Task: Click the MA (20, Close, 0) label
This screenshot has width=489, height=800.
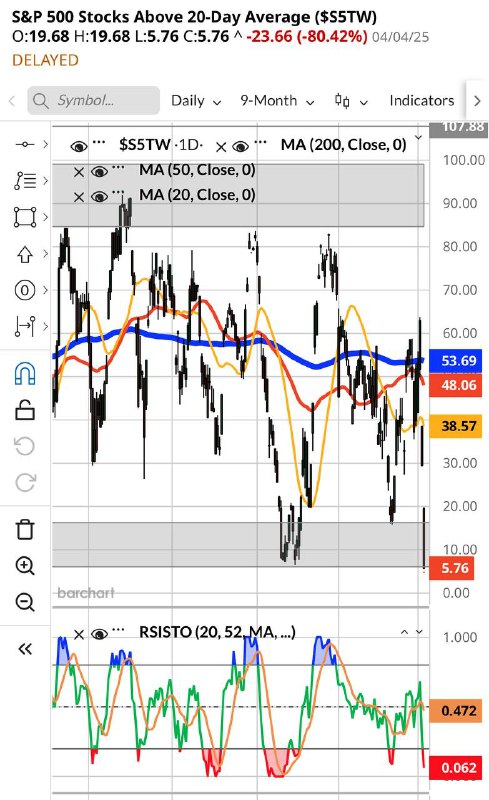Action: [x=197, y=195]
